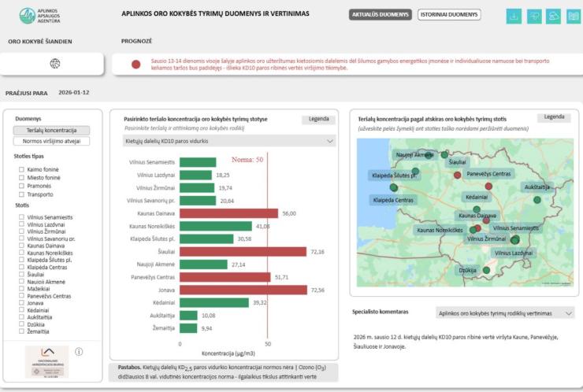This screenshot has width=583, height=392.
Task: Click the Aukštaitija station marker on map
Action: [x=537, y=199]
